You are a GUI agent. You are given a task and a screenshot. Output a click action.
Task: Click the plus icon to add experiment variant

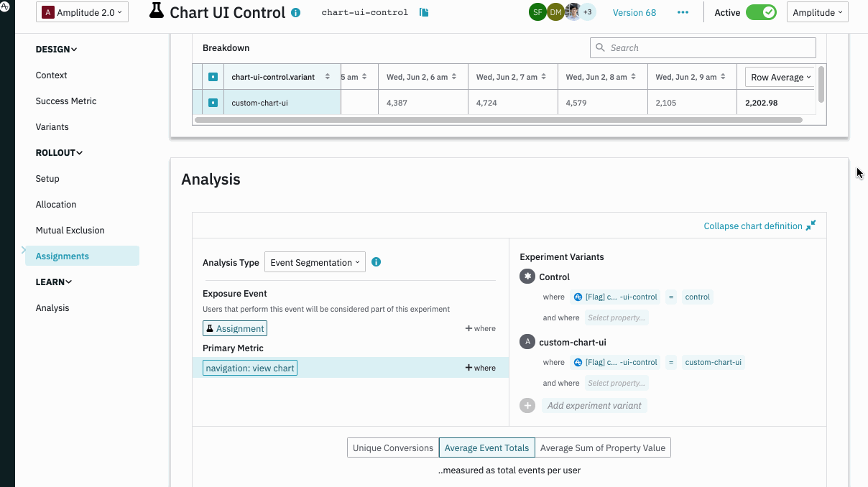click(527, 406)
